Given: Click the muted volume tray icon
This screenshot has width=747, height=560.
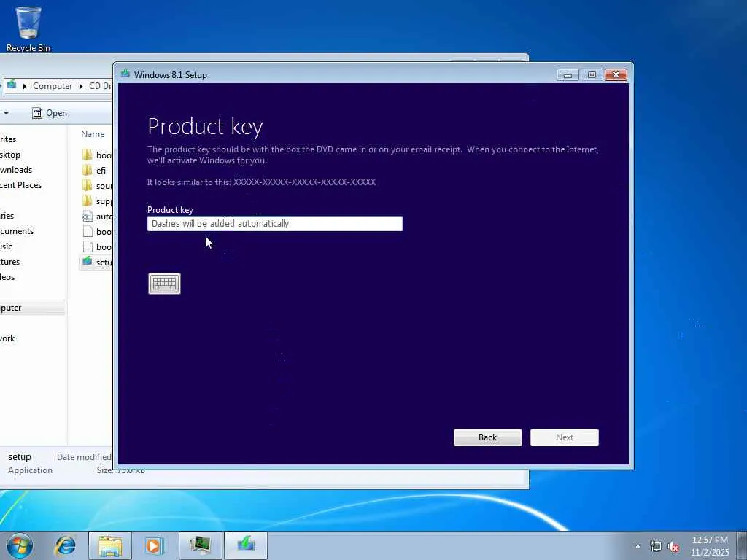Looking at the screenshot, I should pyautogui.click(x=673, y=546).
